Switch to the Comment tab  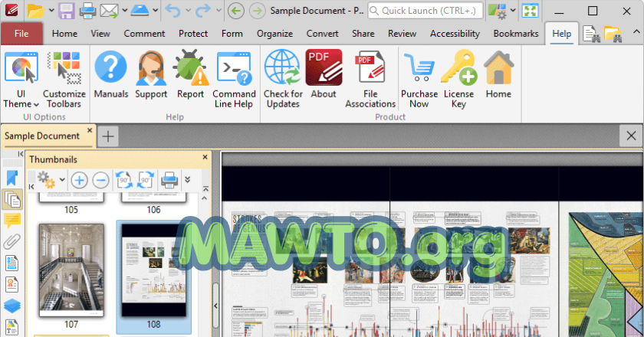tap(144, 34)
